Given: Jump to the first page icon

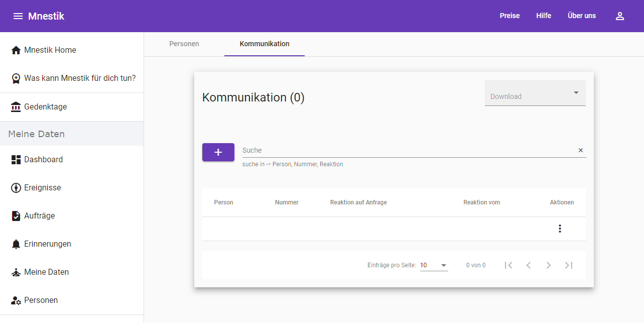Looking at the screenshot, I should [x=508, y=265].
